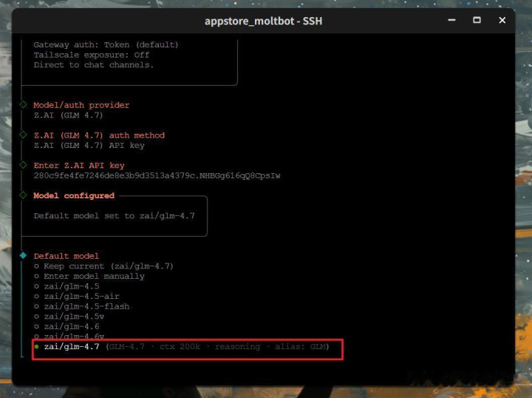Click the diamond marker beside Model/auth provider
This screenshot has width=532, height=398.
click(x=23, y=105)
